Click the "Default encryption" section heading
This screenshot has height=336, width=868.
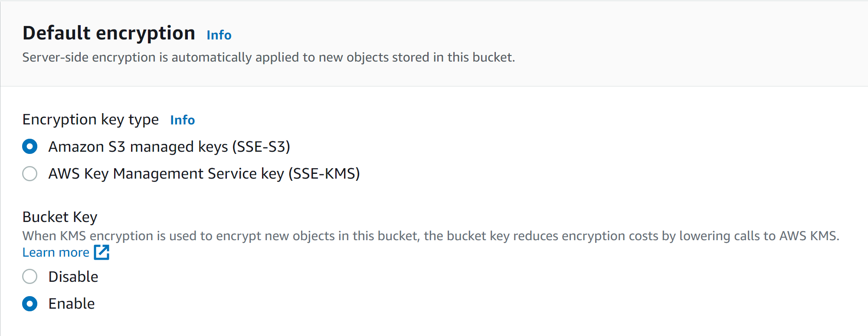(x=108, y=33)
